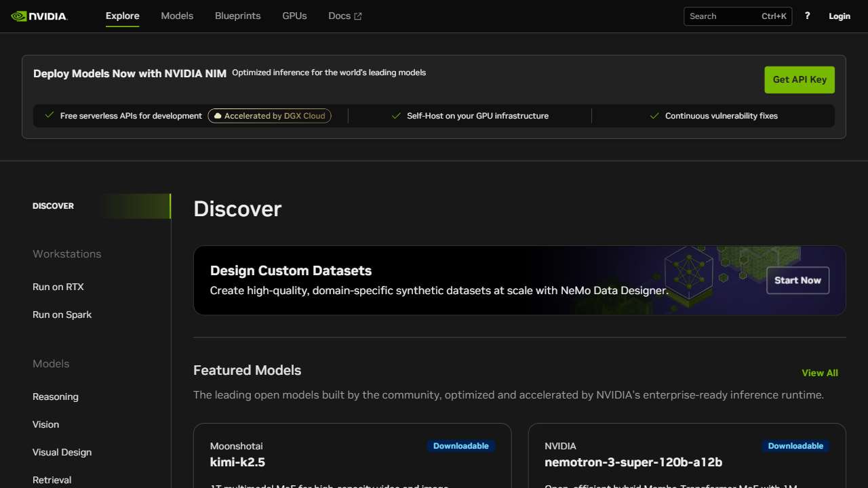Open the Vision models category
The width and height of the screenshot is (868, 488).
(x=45, y=424)
